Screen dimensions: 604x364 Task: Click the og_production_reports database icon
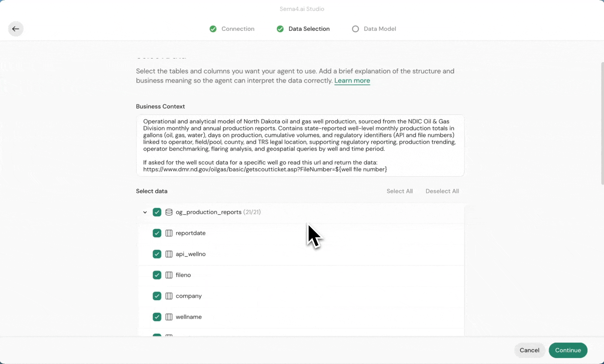169,212
